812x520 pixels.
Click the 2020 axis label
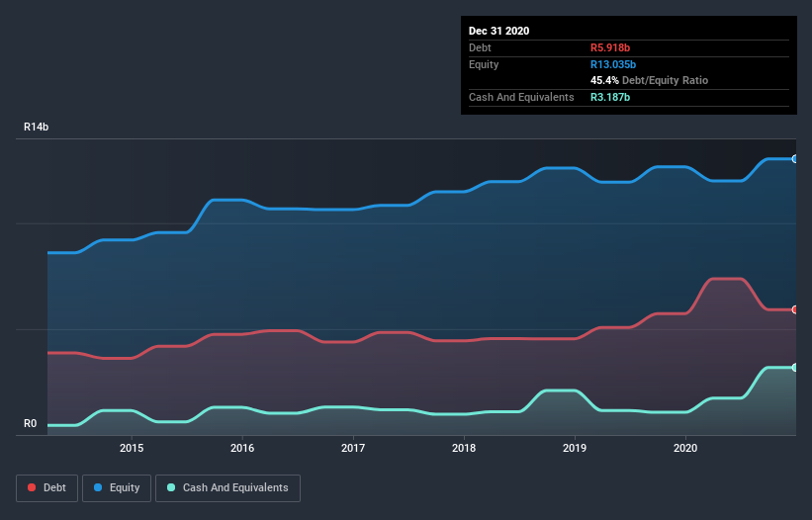coord(685,448)
